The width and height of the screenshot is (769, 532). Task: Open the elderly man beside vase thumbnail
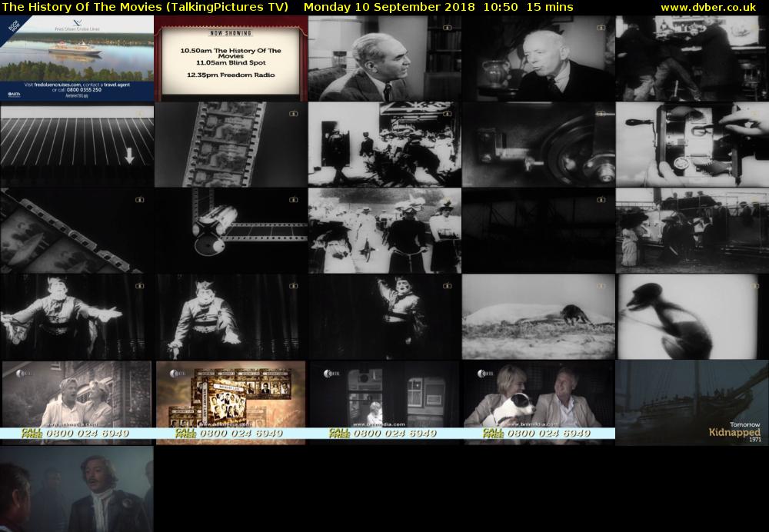click(538, 58)
